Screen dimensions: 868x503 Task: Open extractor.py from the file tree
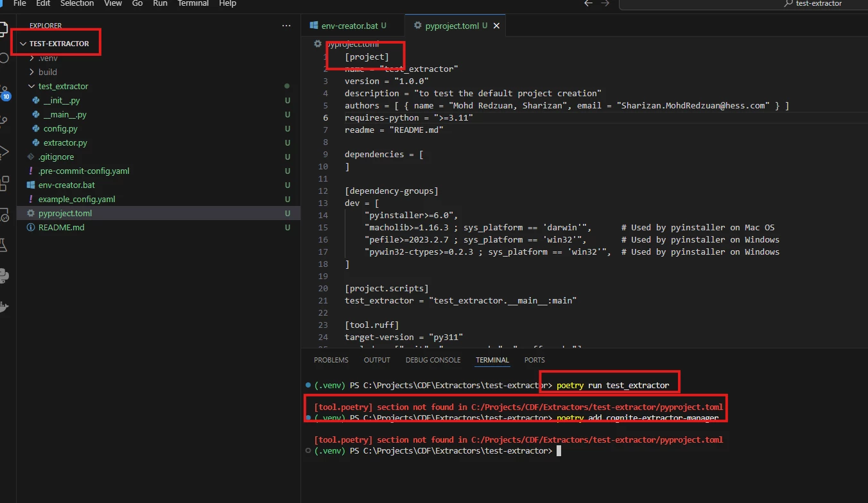click(x=65, y=142)
